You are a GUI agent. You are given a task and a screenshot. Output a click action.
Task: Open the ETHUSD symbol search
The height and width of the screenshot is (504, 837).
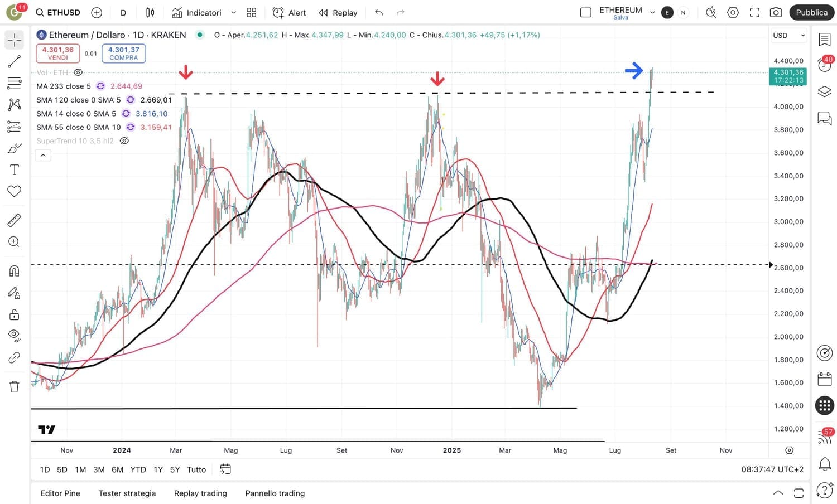click(x=58, y=12)
